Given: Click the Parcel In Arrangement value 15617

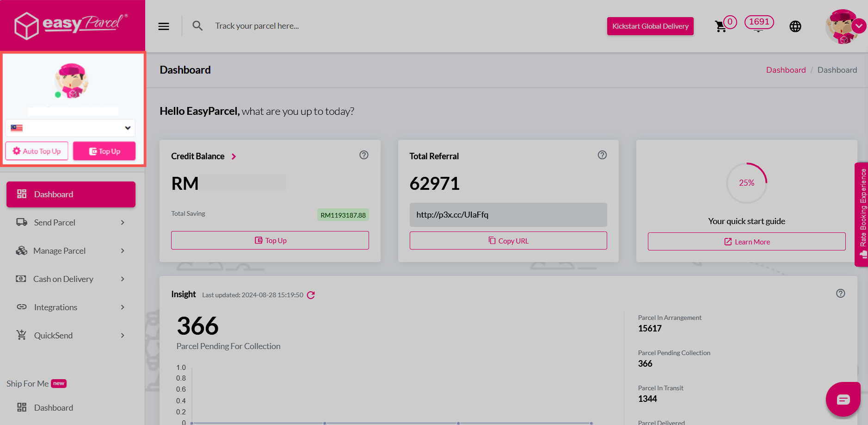Looking at the screenshot, I should (x=650, y=328).
